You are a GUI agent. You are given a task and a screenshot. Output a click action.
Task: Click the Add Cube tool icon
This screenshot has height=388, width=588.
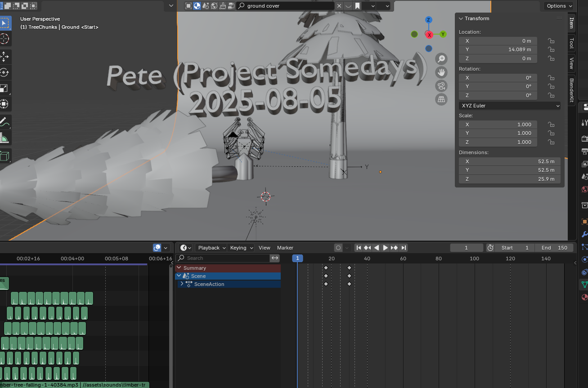[4, 156]
